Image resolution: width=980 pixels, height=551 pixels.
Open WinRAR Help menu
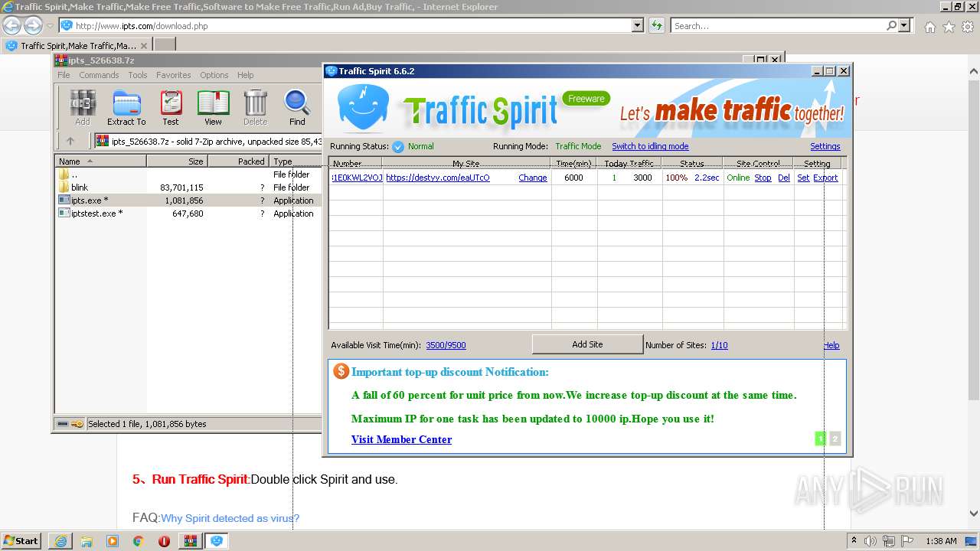pos(245,75)
